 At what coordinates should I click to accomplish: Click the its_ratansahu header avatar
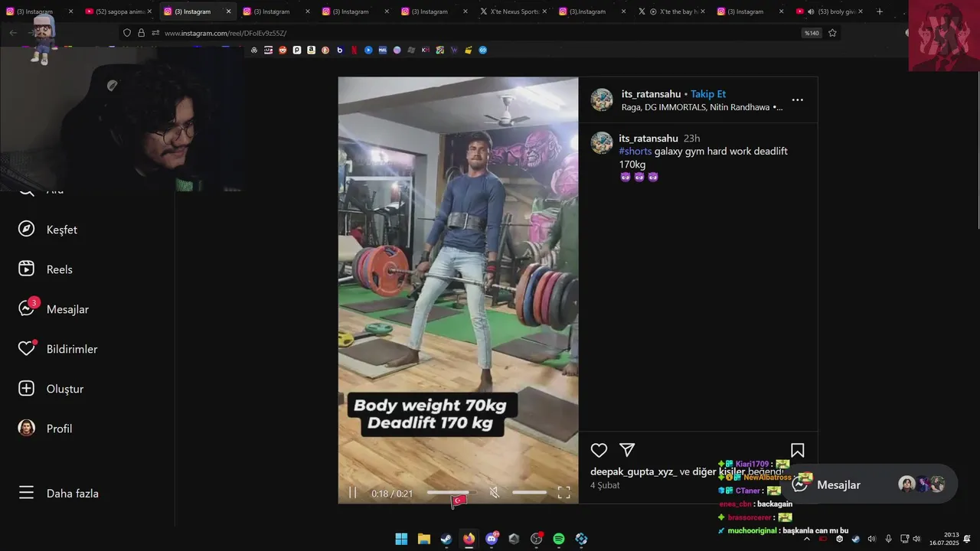(x=602, y=100)
